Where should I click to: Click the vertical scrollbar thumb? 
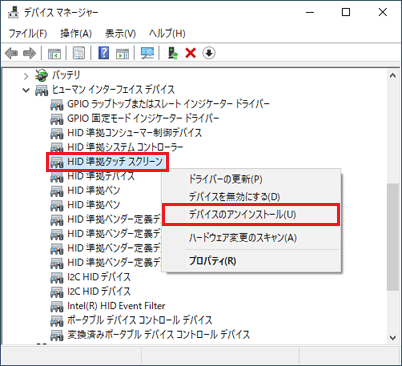coord(393,237)
